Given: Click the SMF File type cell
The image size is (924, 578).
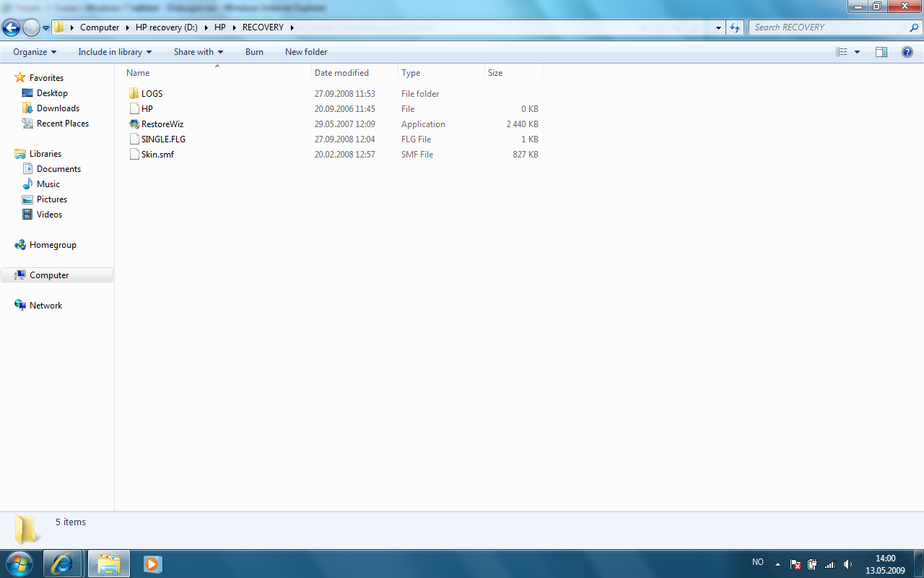Looking at the screenshot, I should pos(417,155).
